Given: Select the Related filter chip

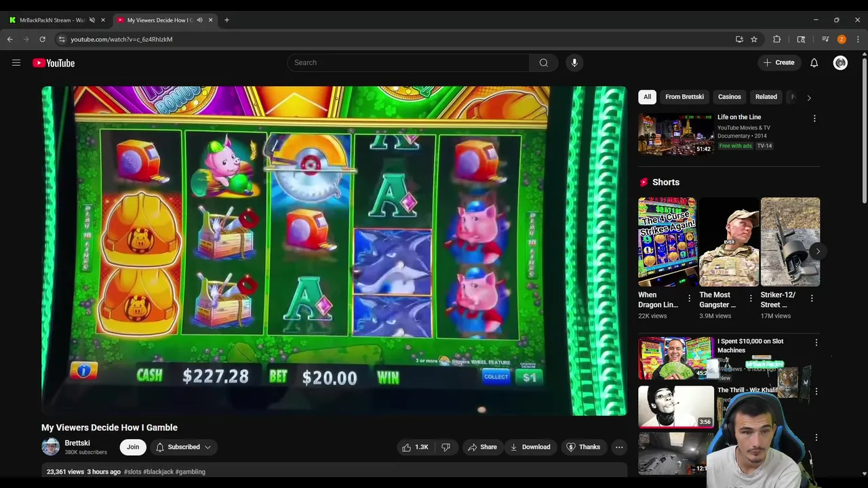Looking at the screenshot, I should pos(766,97).
